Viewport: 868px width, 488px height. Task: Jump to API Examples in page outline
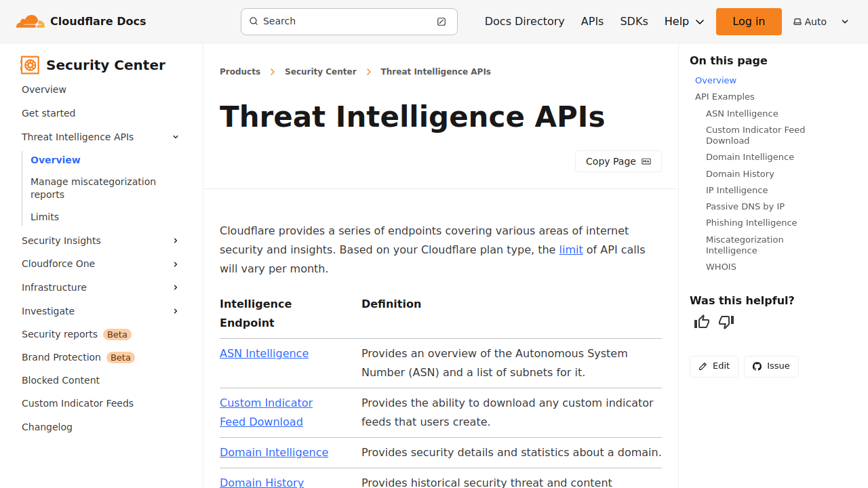(x=724, y=96)
